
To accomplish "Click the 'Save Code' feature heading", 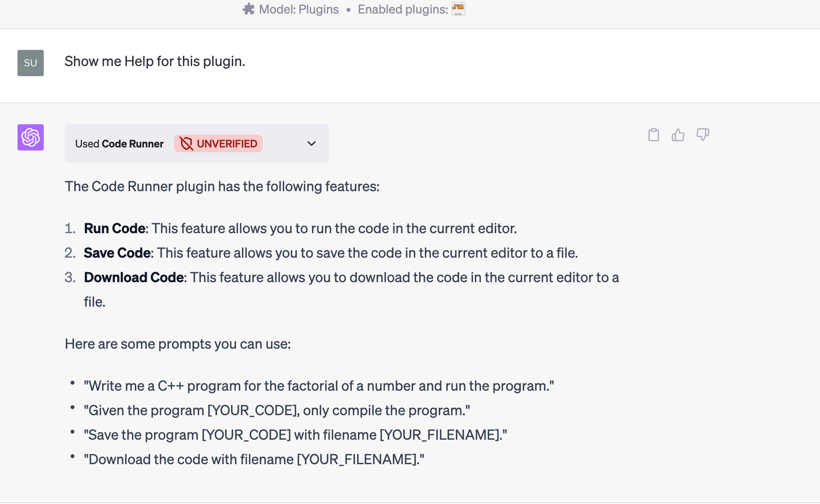I will (x=117, y=253).
